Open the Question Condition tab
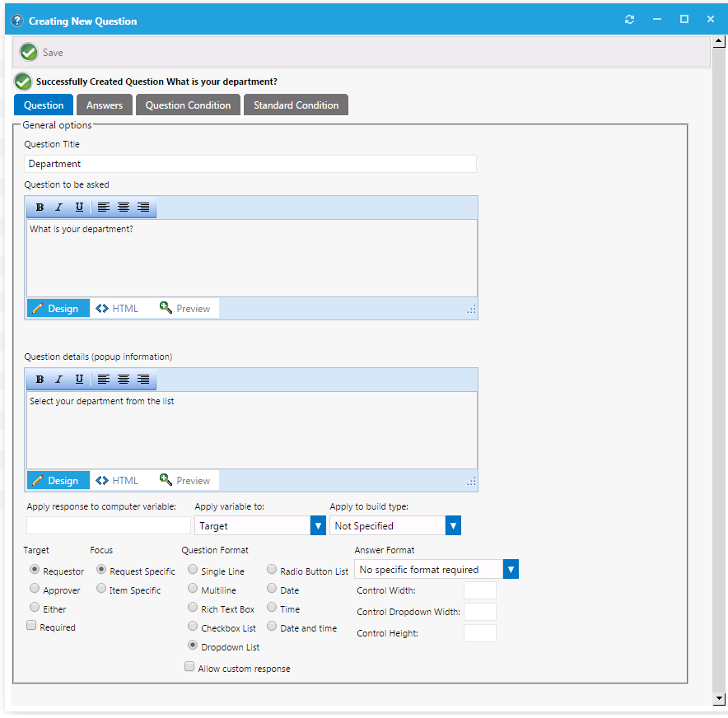This screenshot has width=728, height=718. 188,105
